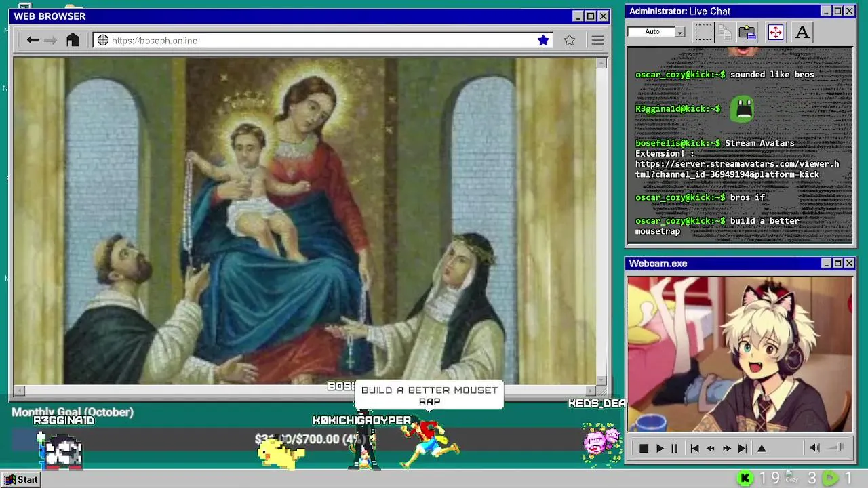This screenshot has height=488, width=868.
Task: Click the paste clipboard icon in Live Chat
Action: coord(747,32)
